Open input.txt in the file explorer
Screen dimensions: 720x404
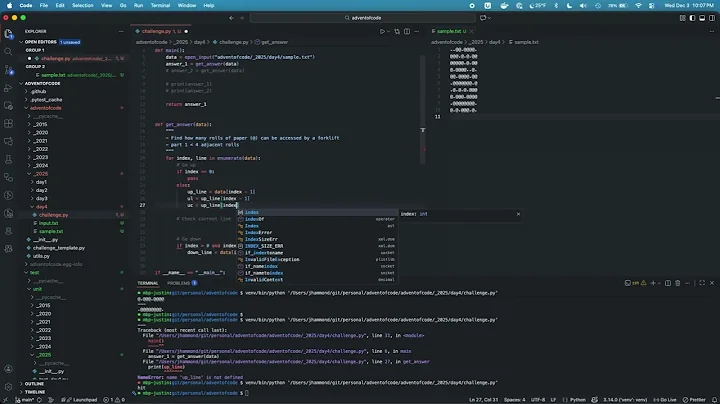(x=48, y=223)
